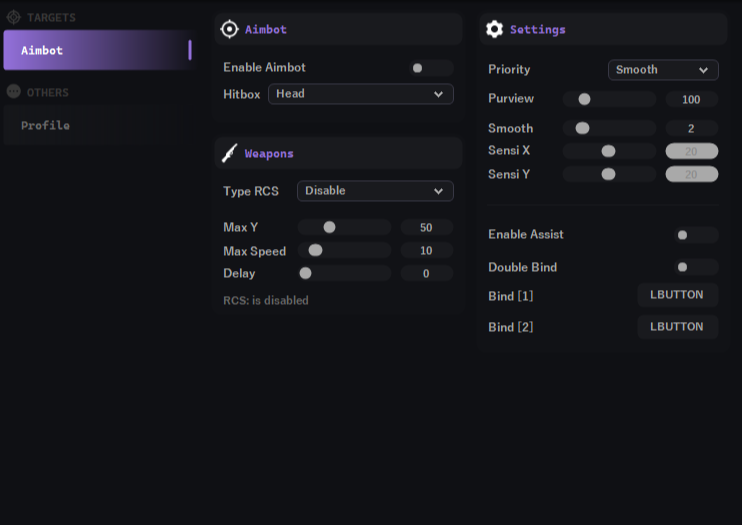Click the Purview slider handle
This screenshot has height=525, width=742.
[584, 100]
